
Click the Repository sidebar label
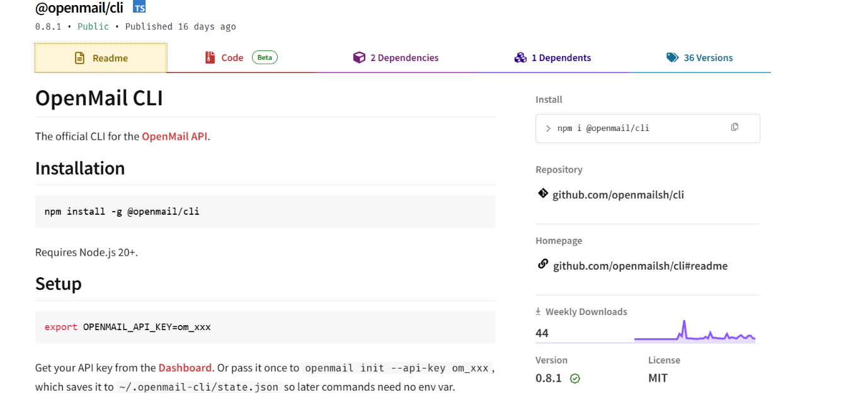coord(559,169)
